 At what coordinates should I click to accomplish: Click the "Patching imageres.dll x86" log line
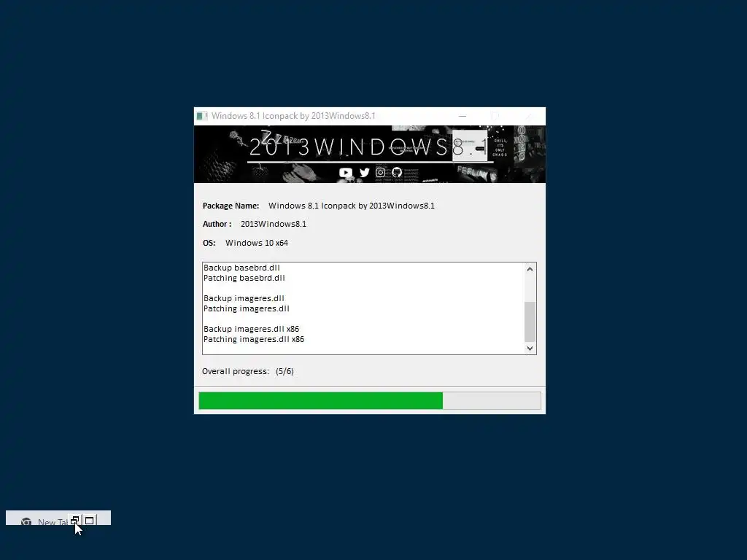point(253,340)
